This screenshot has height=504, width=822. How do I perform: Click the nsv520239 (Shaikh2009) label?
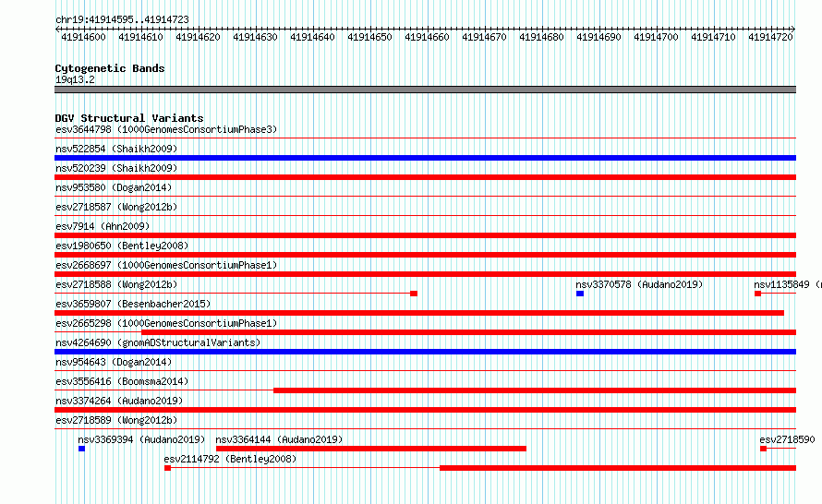pyautogui.click(x=116, y=168)
